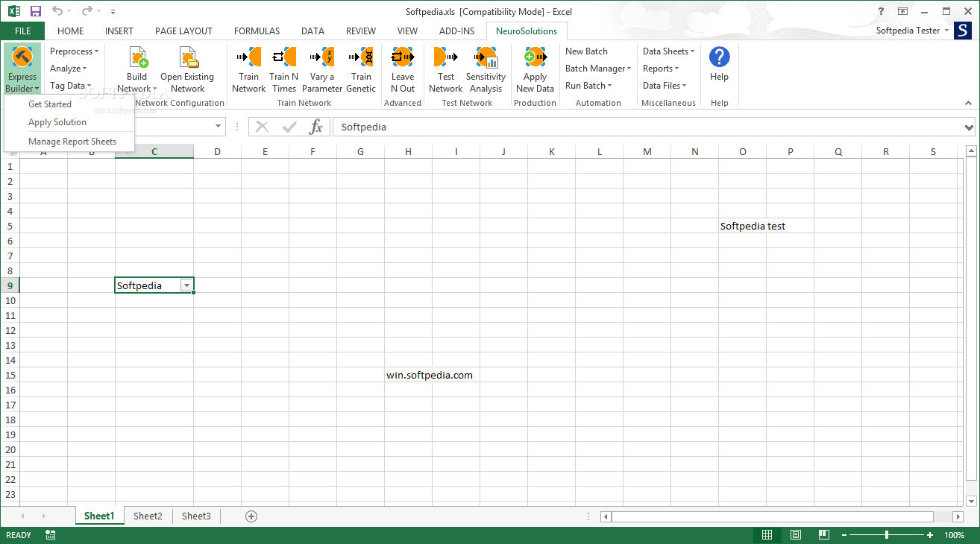Insert function with fx button
This screenshot has height=544, width=980.
(x=316, y=127)
